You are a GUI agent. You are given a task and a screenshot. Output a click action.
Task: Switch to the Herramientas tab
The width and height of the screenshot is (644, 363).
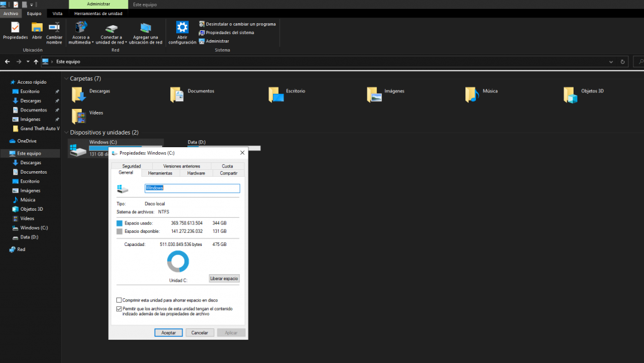160,172
